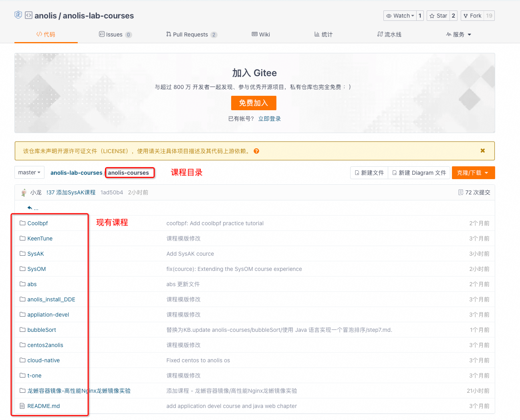
Task: Click the bubbleSort commit message '替换为KB.update'
Action: point(279,330)
